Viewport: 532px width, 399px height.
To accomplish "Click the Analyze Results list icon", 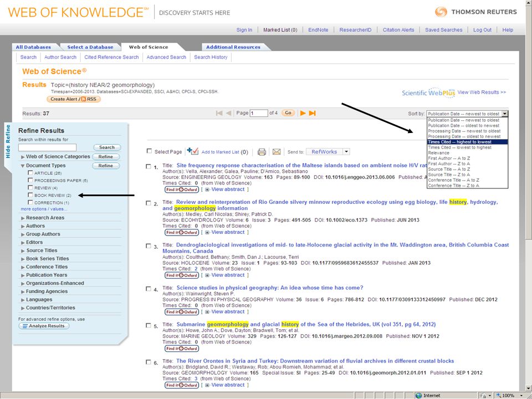I will 25,326.
